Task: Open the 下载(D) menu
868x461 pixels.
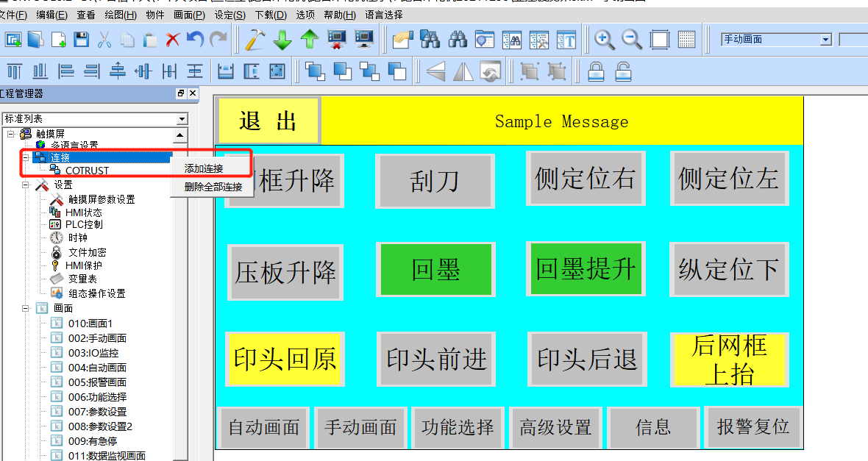Action: click(271, 15)
